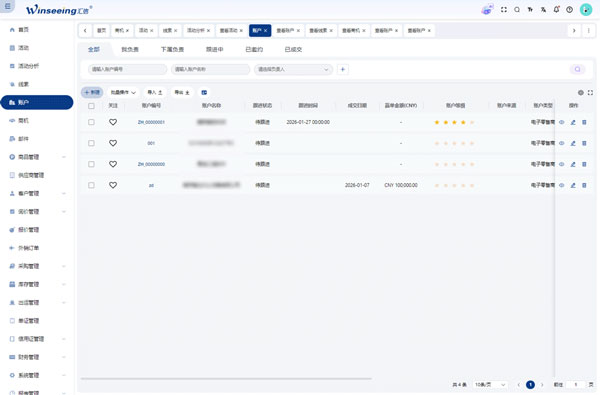
Task: Click the horizontal table scrollbar
Action: [226, 379]
